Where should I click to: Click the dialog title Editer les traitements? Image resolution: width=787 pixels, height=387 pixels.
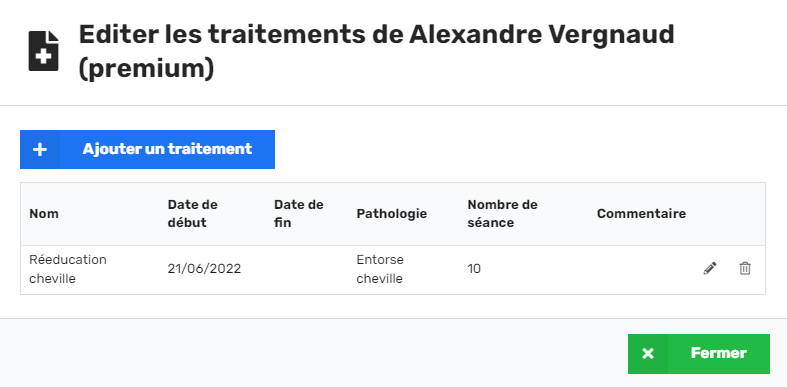[x=376, y=52]
